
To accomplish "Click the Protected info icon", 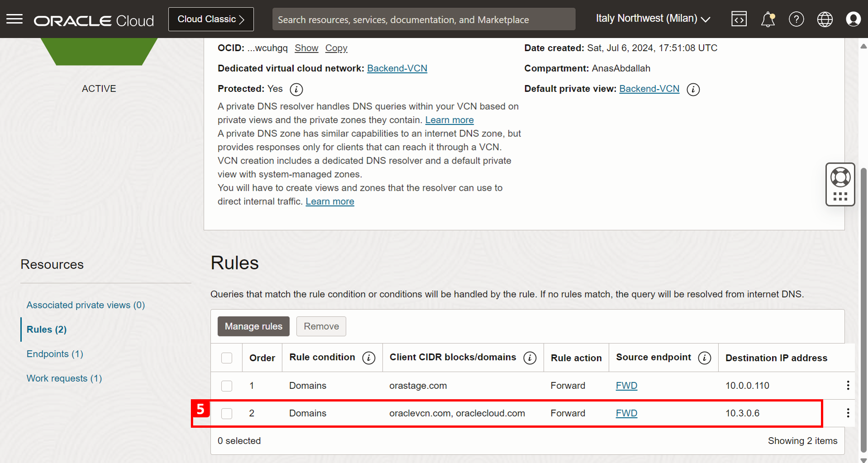I will (296, 89).
